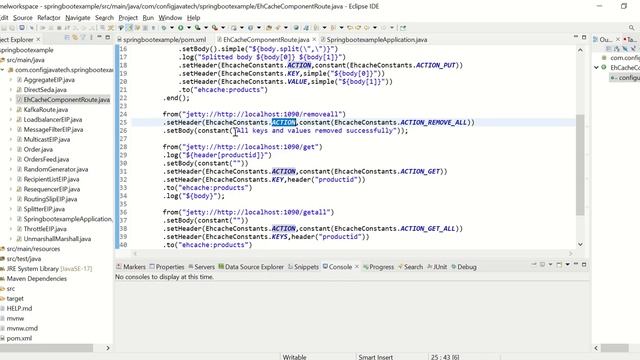This screenshot has width=640, height=360.
Task: Open the Debug tab in bottom panel
Action: tap(464, 267)
